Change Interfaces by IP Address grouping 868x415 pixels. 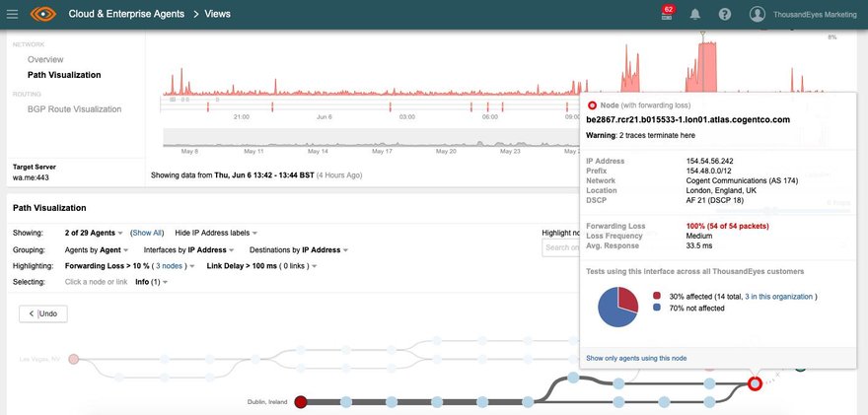[188, 250]
